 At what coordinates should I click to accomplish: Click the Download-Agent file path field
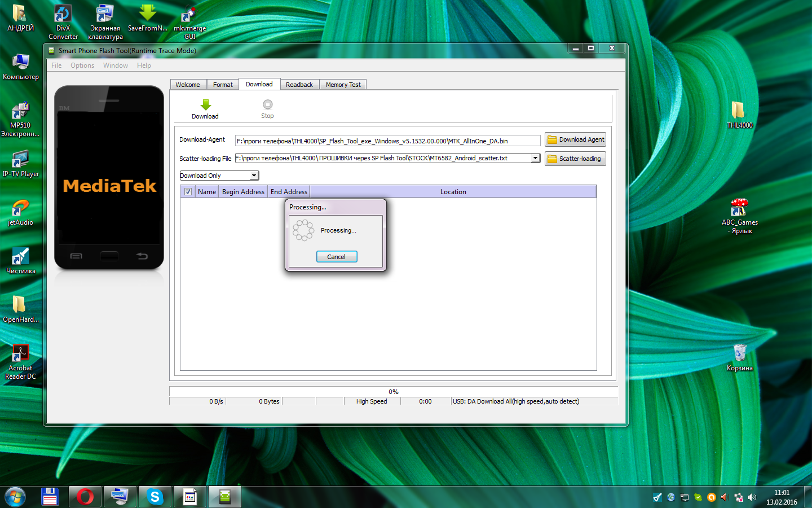(x=387, y=141)
